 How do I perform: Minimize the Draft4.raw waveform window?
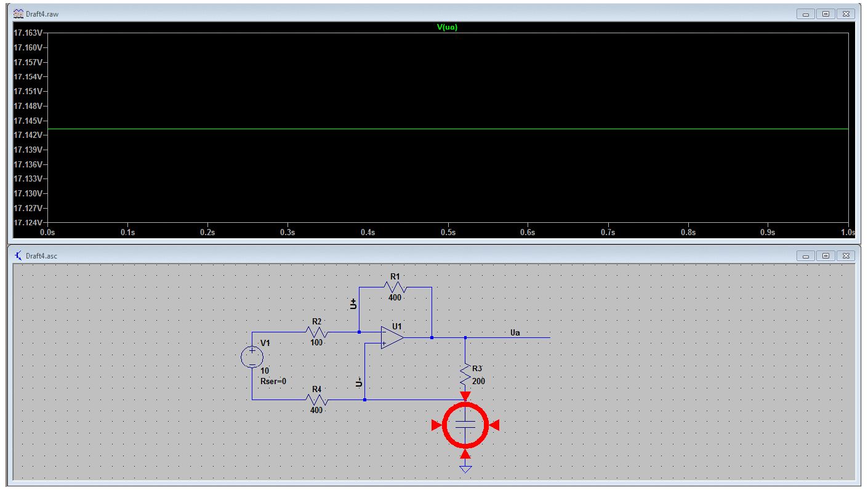806,14
